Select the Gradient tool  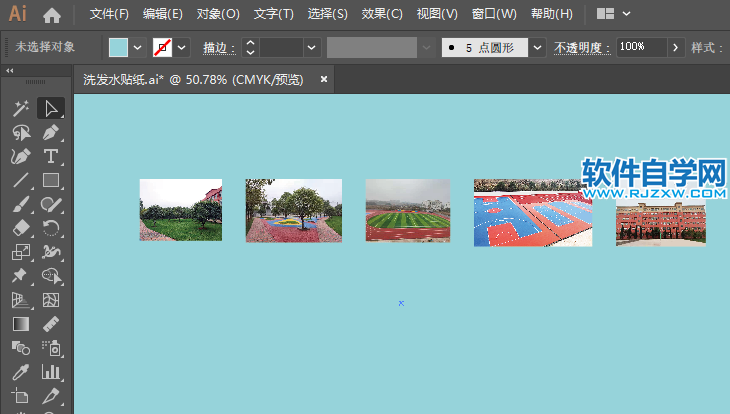coord(20,324)
